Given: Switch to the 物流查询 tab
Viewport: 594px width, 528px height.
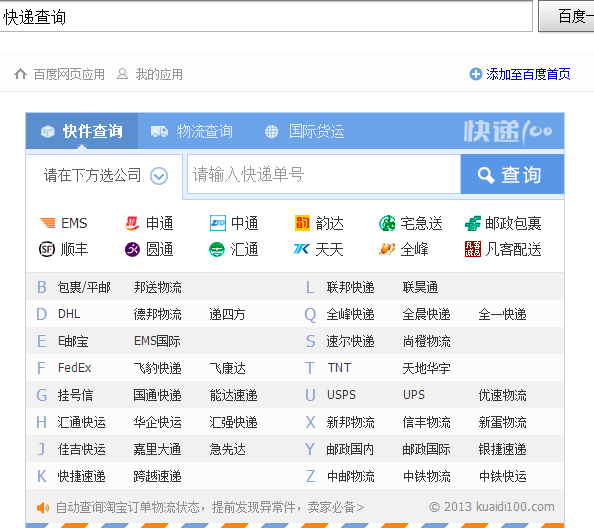Looking at the screenshot, I should (x=192, y=131).
